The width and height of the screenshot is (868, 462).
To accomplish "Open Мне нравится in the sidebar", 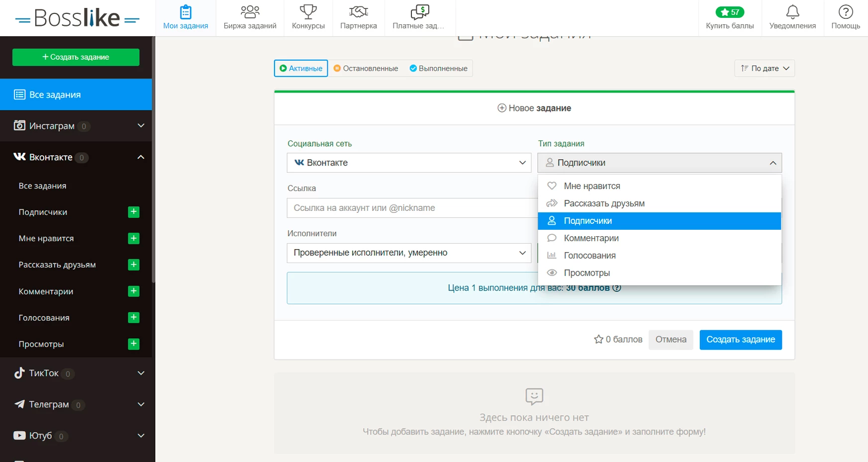I will tap(46, 238).
